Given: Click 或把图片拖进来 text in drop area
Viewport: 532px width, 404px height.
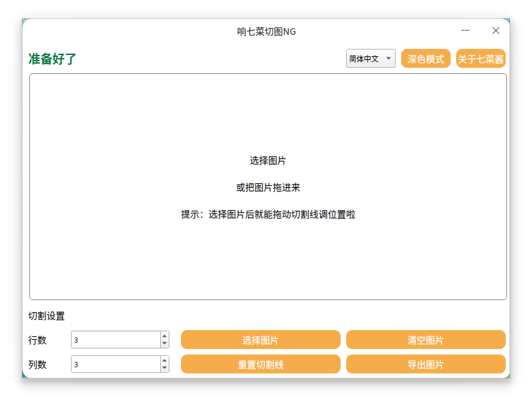Looking at the screenshot, I should [x=268, y=187].
